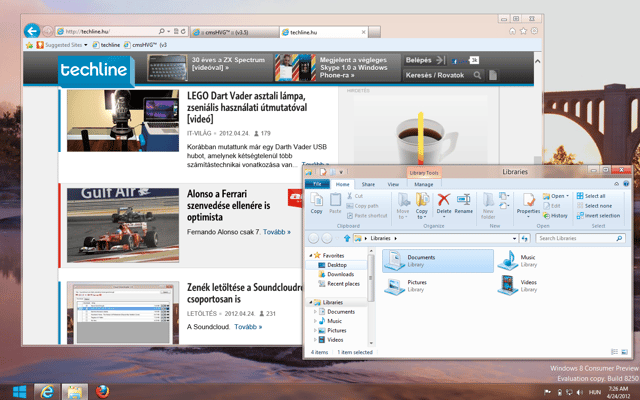Select the Music library item
Viewport: 640px width, 400px height.
[518, 260]
